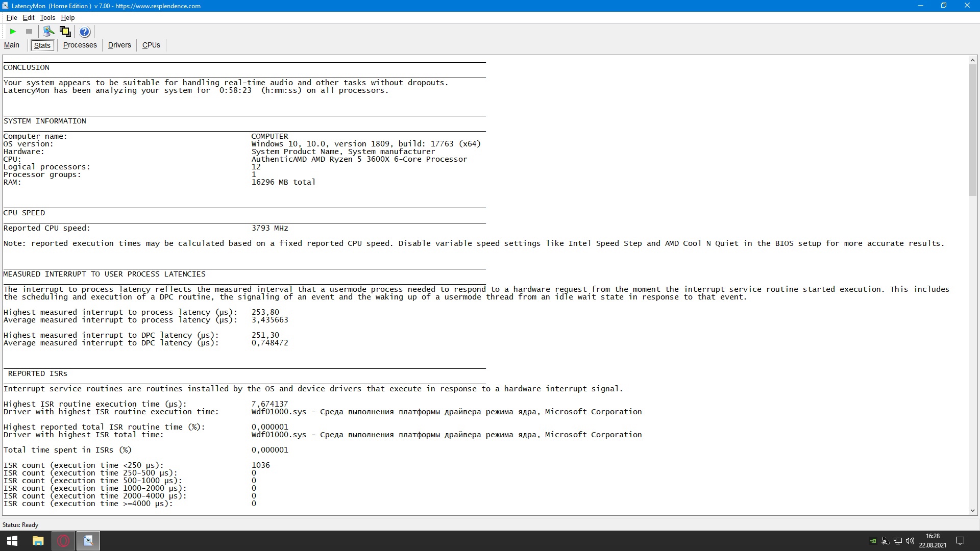Open the Opera browser taskbar icon
Image resolution: width=980 pixels, height=551 pixels.
click(x=63, y=541)
